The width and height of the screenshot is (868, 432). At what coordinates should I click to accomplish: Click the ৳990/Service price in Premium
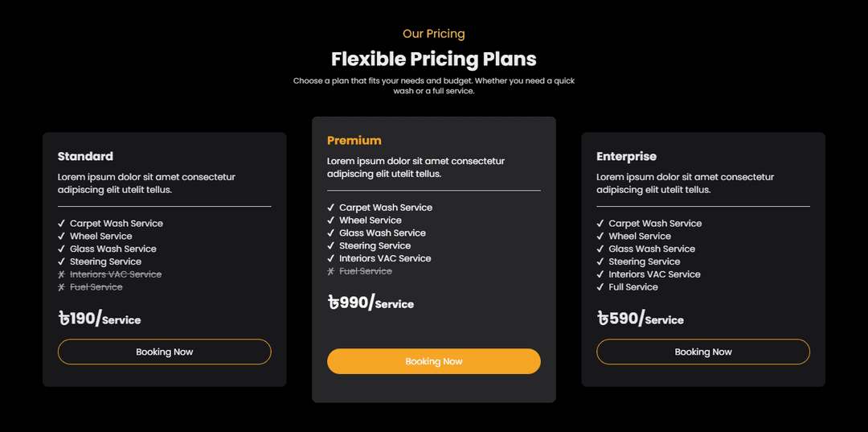tap(371, 302)
